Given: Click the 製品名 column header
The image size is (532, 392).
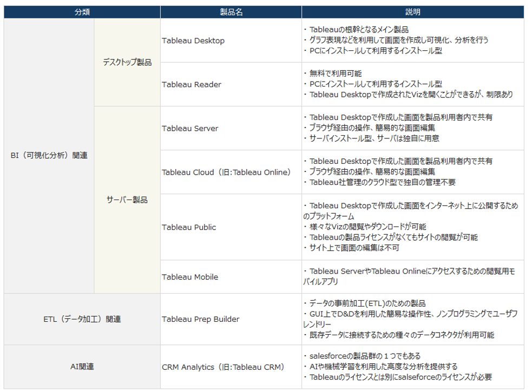Looking at the screenshot, I should click(231, 12).
